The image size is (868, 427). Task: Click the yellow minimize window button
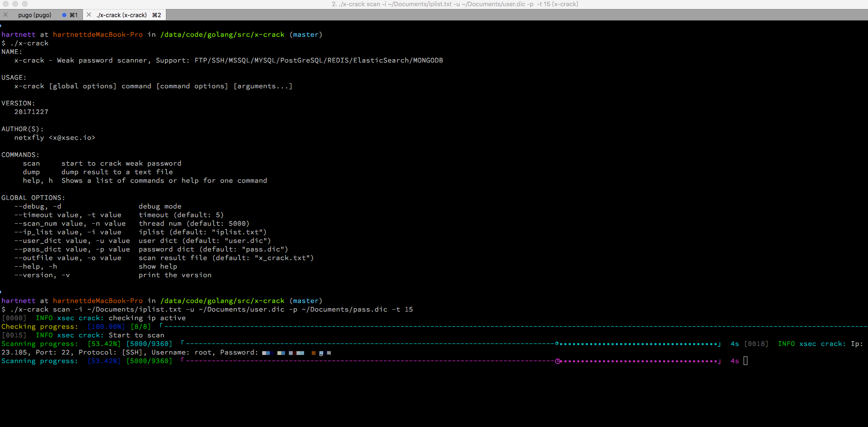[x=16, y=4]
